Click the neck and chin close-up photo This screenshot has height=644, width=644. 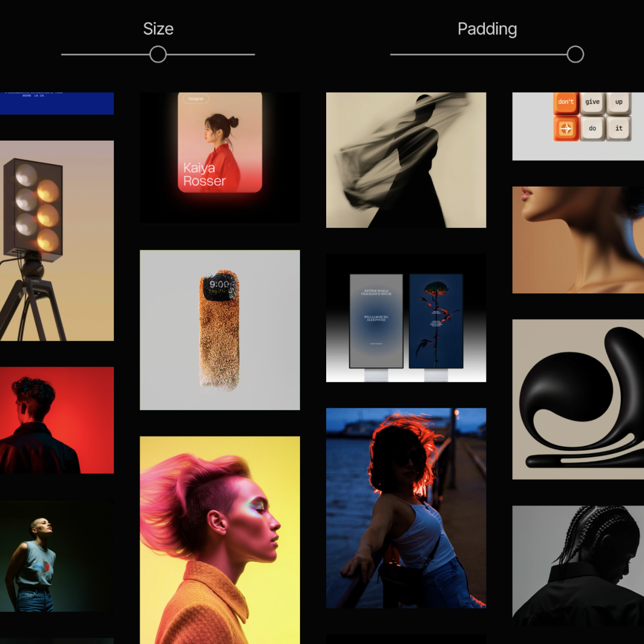(x=578, y=240)
